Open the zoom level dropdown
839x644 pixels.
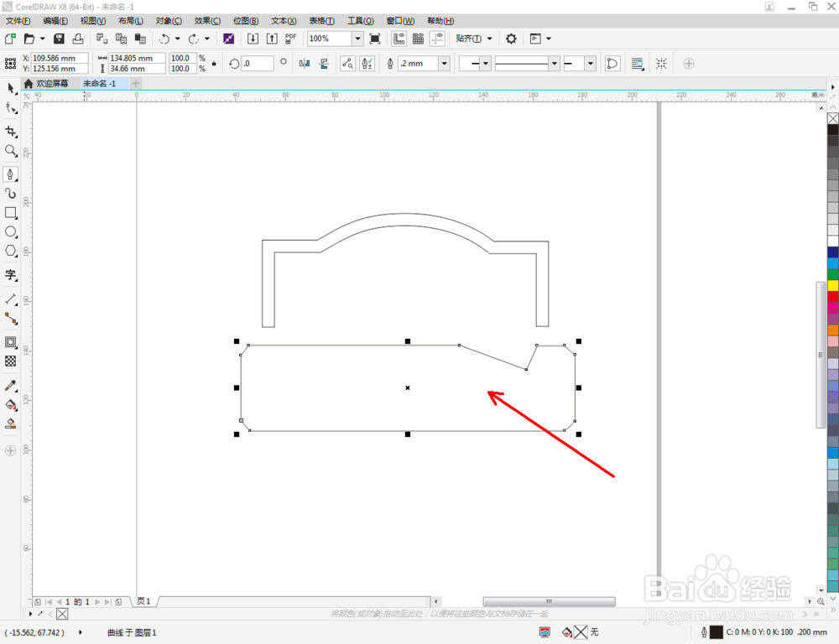(x=357, y=39)
